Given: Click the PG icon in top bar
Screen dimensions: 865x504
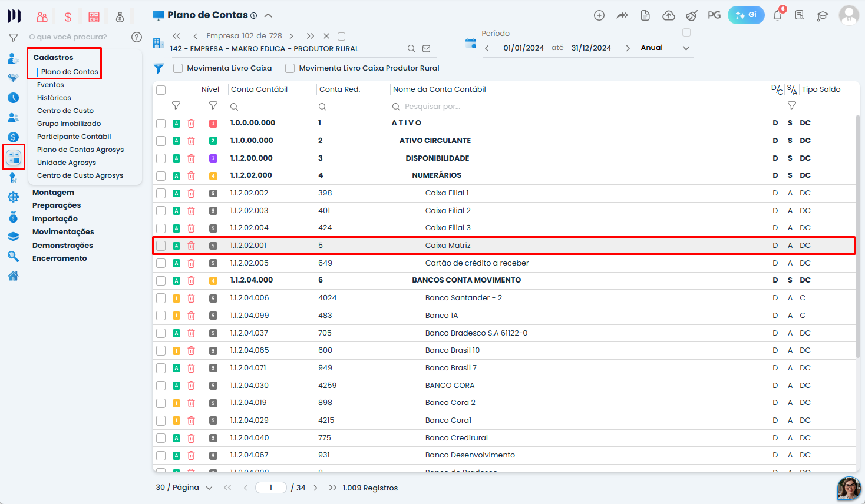Looking at the screenshot, I should tap(714, 15).
